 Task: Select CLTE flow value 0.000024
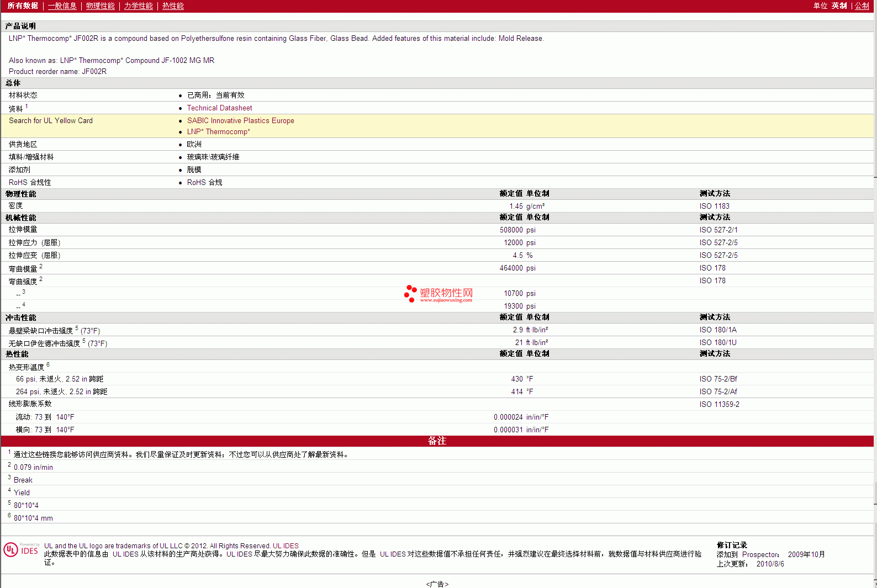508,417
